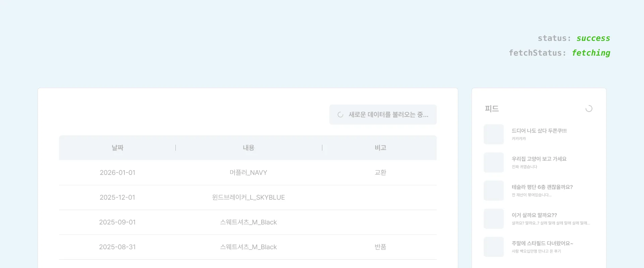The height and width of the screenshot is (268, 644).
Task: Select the 2025-09-01 스웨트셔츠_M_Black row
Action: pos(248,222)
